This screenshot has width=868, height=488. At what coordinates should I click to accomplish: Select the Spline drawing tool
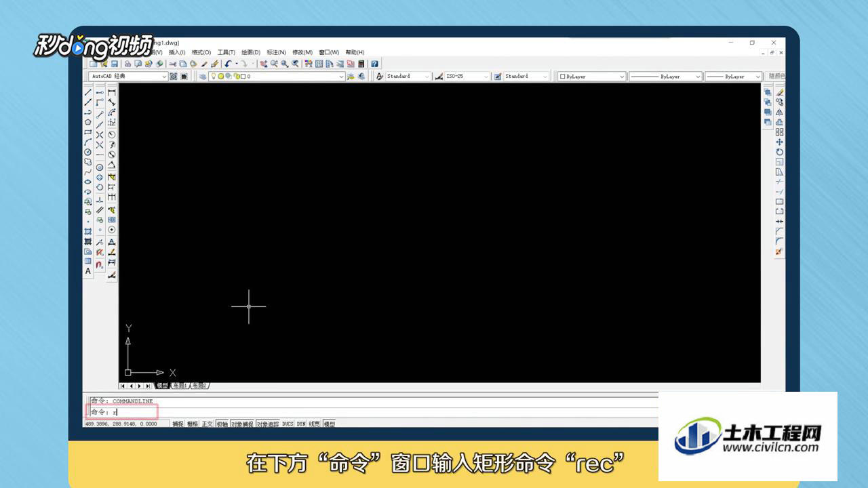tap(88, 172)
